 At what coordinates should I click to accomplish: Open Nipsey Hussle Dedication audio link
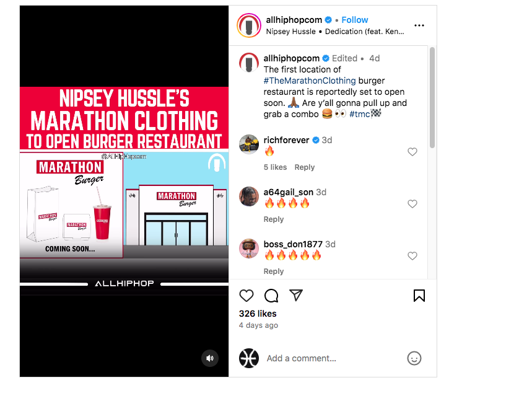[x=335, y=32]
